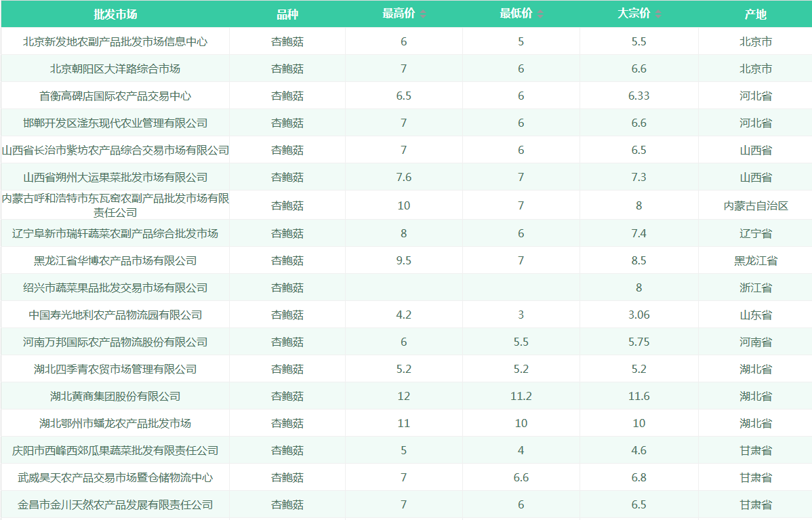The height and width of the screenshot is (520, 812).
Task: Click the sort icon beside 最高价 header
Action: point(423,14)
